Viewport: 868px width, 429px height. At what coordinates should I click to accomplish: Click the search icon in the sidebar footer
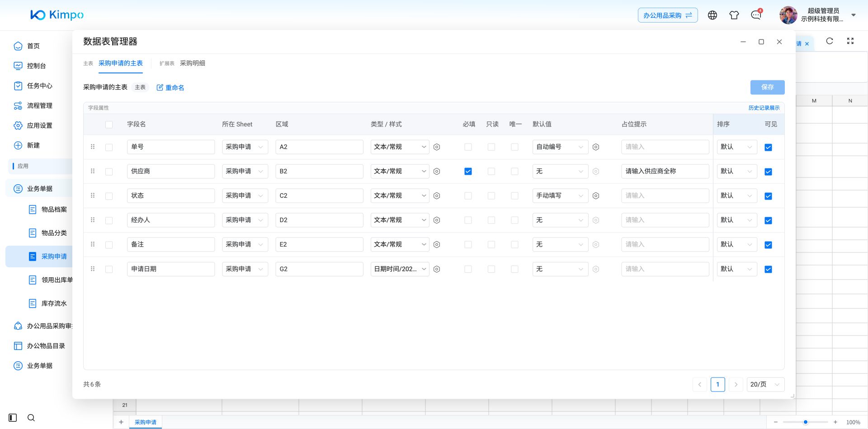click(31, 418)
